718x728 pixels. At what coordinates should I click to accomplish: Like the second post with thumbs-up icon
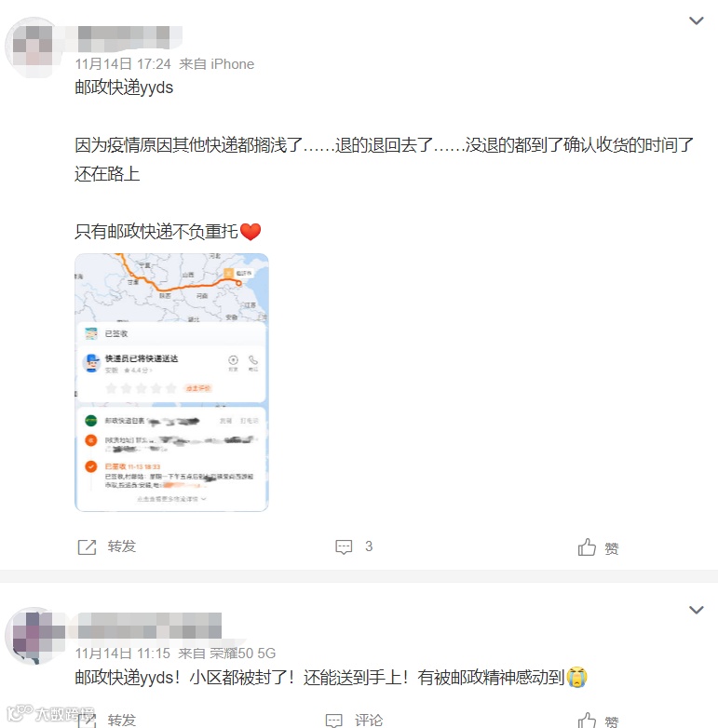click(587, 721)
